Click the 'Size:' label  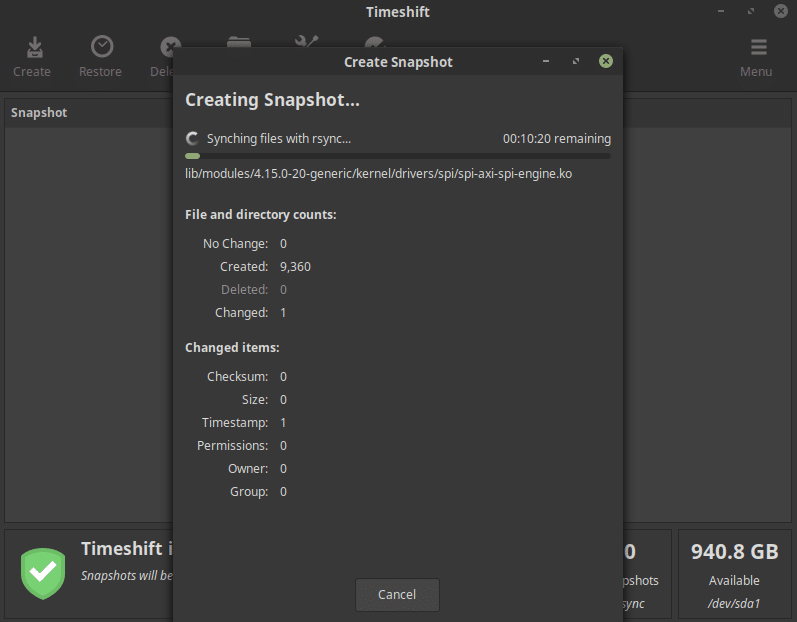tap(255, 400)
